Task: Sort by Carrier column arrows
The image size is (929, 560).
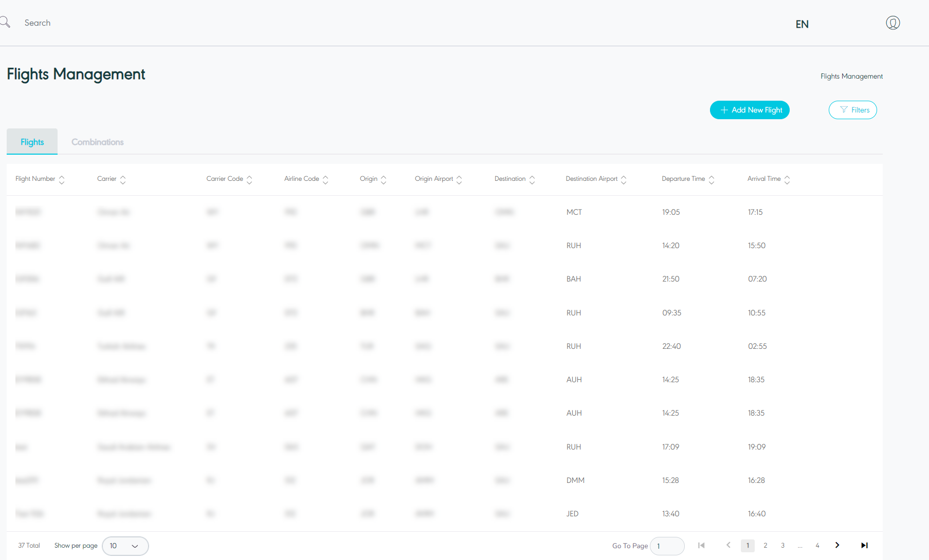Action: 123,179
